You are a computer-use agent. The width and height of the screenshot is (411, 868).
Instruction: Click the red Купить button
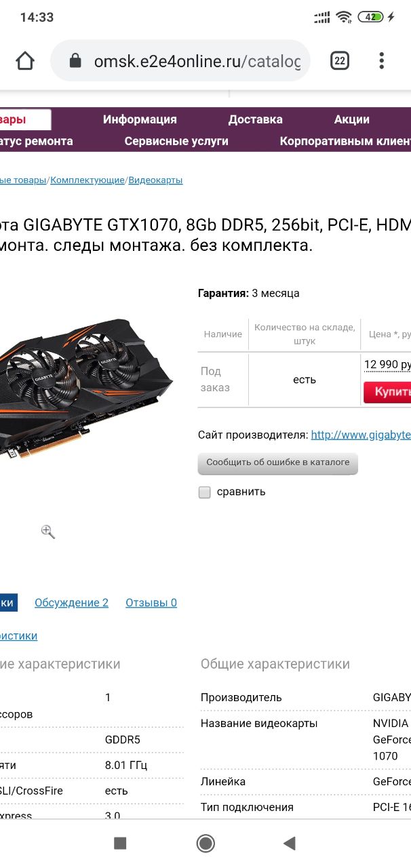388,393
